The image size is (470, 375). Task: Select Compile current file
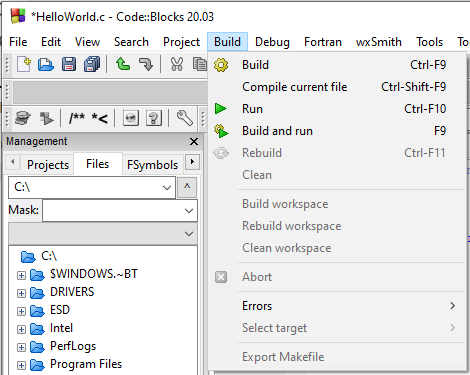[x=337, y=87]
